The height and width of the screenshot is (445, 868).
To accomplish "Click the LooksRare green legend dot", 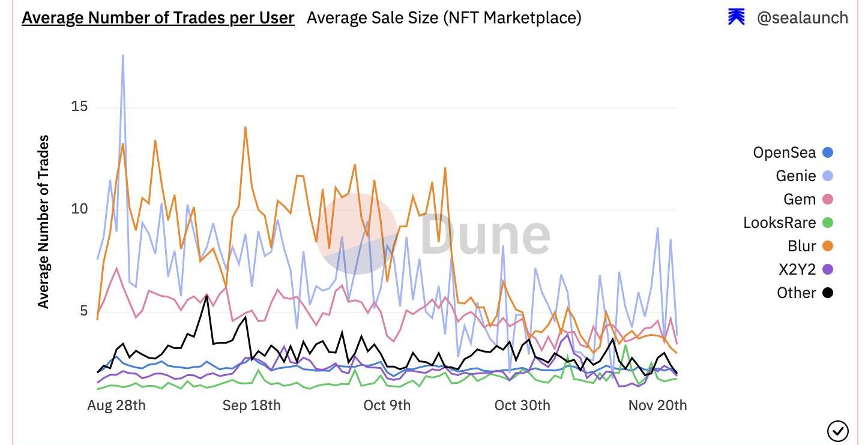I will point(828,222).
